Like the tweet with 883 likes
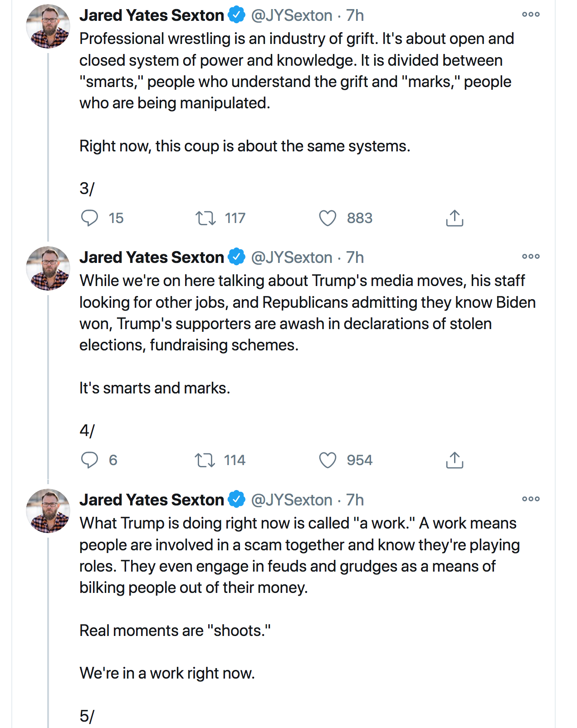Viewport: 577px width, 728px height. (328, 218)
